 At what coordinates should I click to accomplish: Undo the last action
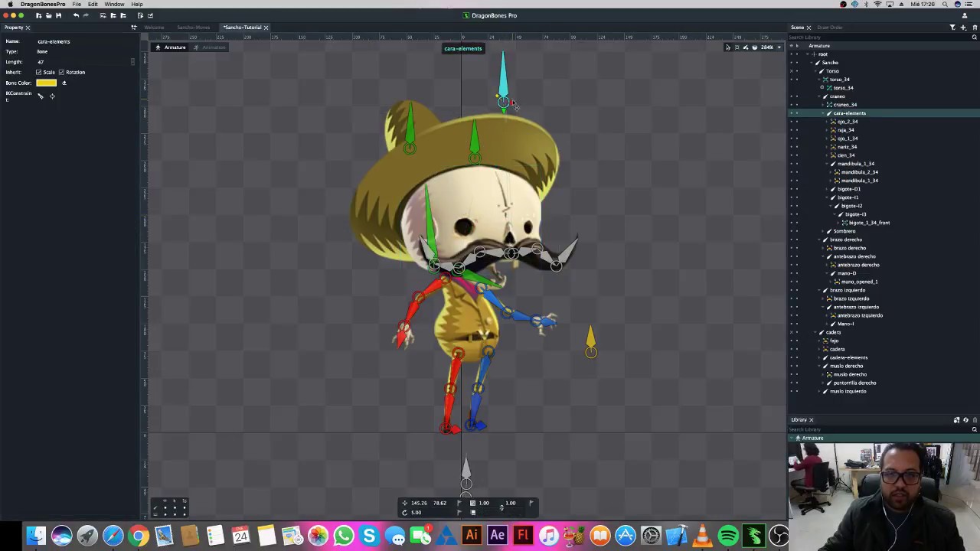[76, 15]
